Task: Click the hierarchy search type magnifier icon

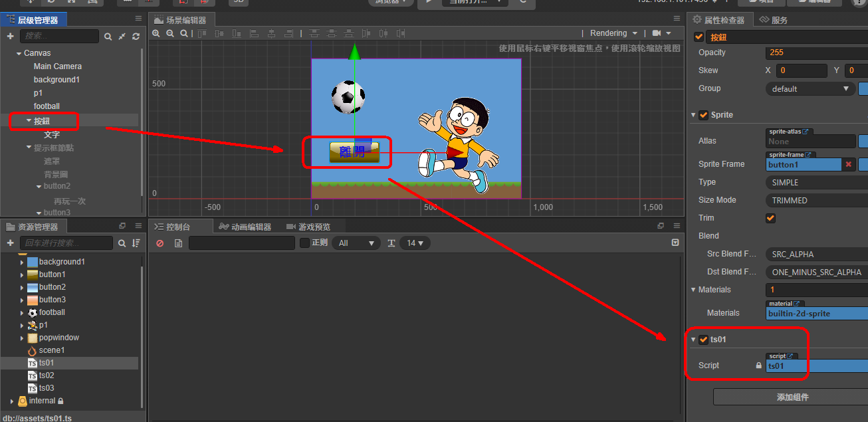Action: point(108,37)
